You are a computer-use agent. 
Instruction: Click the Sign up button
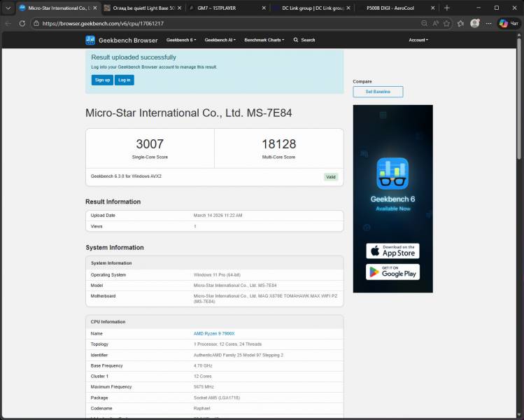[102, 80]
